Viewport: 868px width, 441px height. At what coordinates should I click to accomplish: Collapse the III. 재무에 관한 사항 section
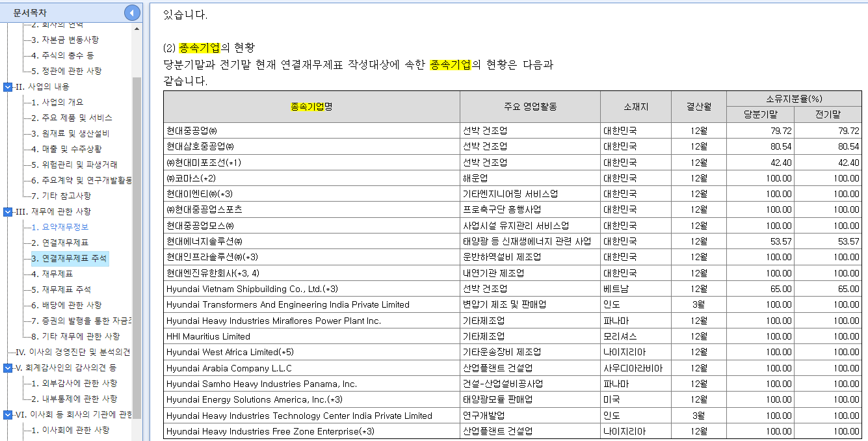point(8,211)
